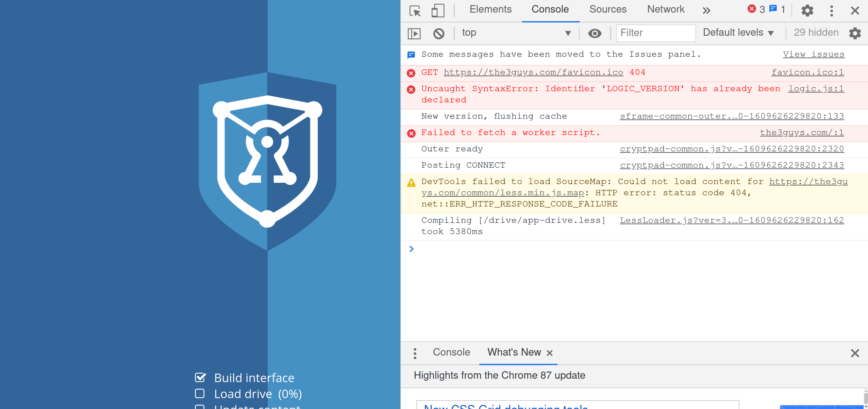The height and width of the screenshot is (409, 868).
Task: Open the View issues link
Action: coord(814,54)
